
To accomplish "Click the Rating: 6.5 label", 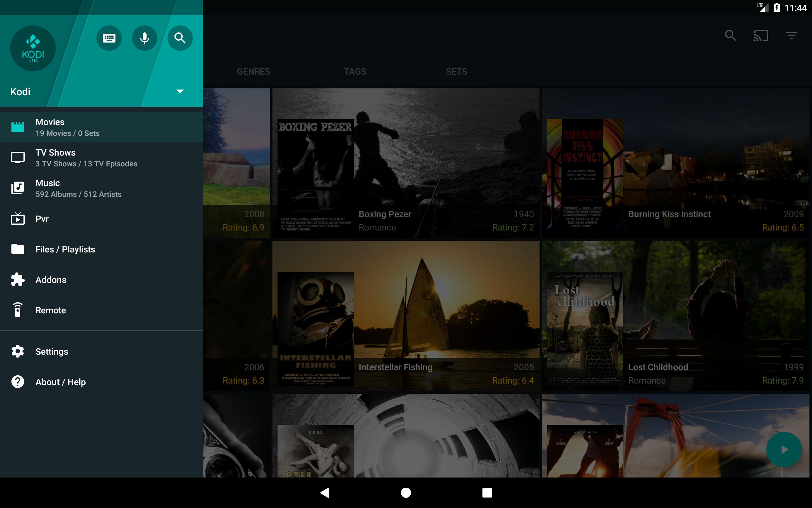I will (783, 227).
